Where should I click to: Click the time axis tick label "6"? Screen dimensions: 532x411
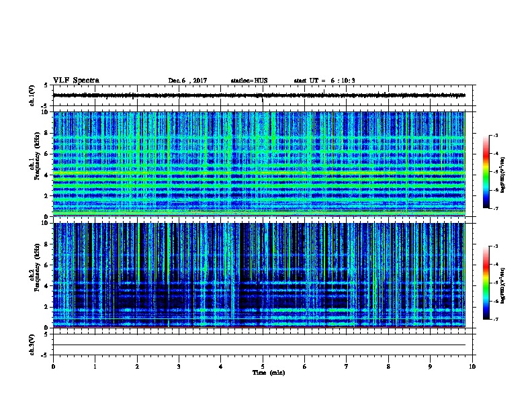[305, 367]
